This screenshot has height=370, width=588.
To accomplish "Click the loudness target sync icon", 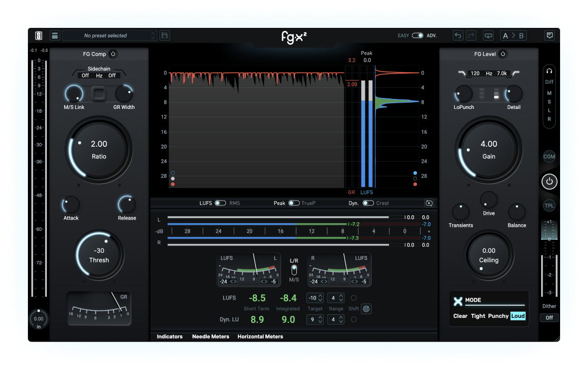I will [366, 309].
